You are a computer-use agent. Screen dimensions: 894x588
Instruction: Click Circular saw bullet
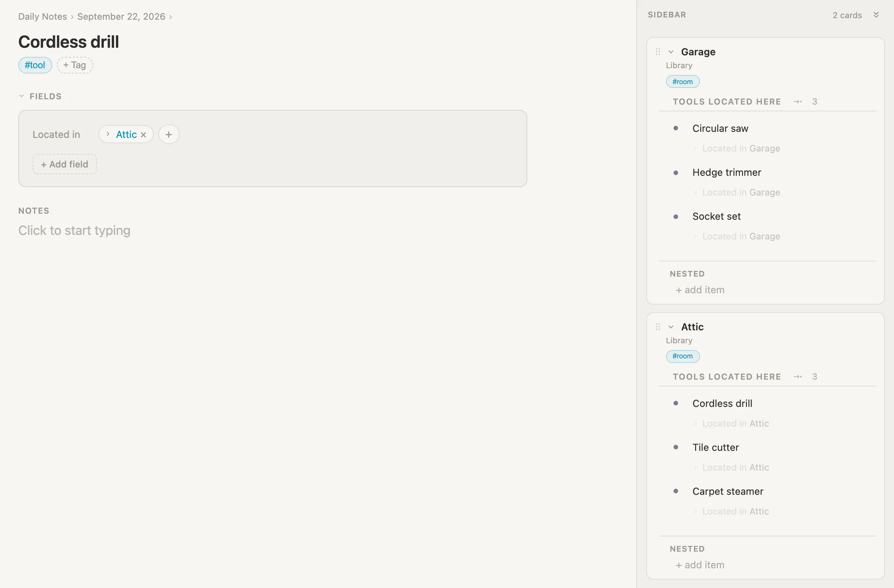pyautogui.click(x=676, y=128)
